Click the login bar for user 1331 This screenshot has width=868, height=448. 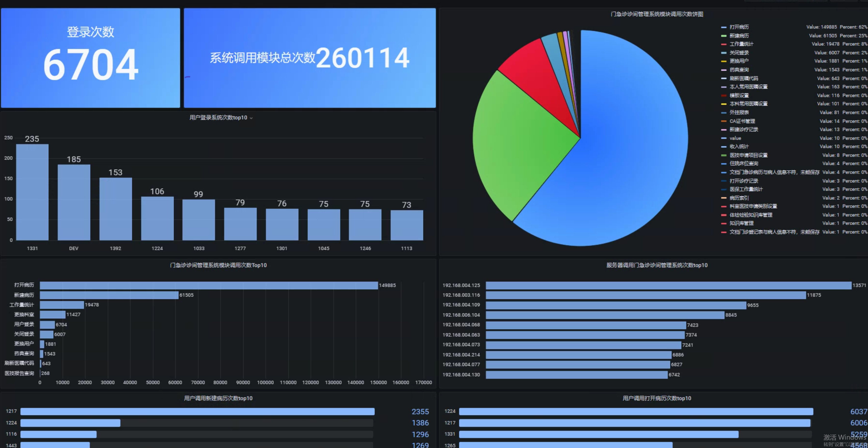(32, 192)
